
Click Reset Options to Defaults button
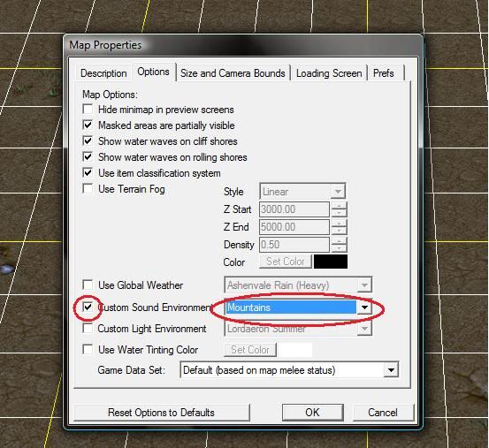click(x=161, y=413)
